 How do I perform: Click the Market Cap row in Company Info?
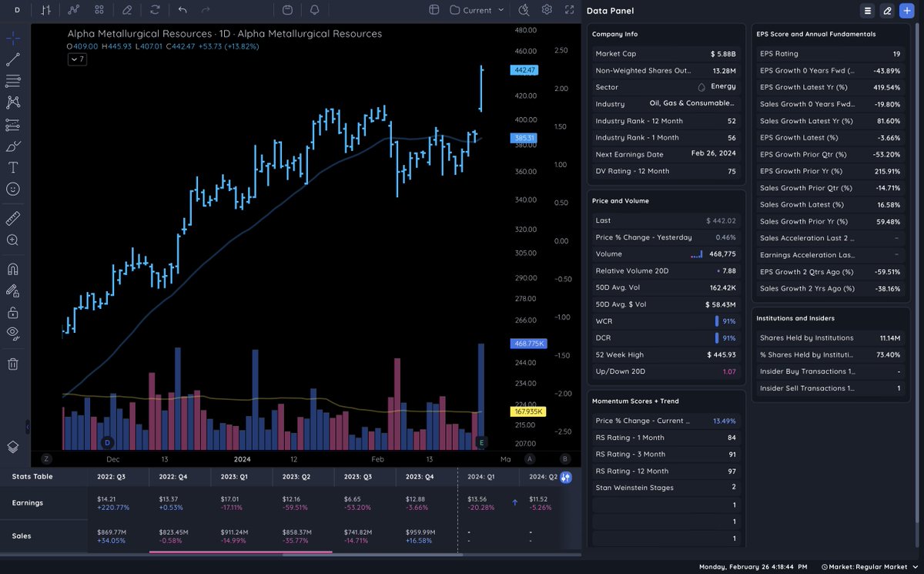[666, 54]
